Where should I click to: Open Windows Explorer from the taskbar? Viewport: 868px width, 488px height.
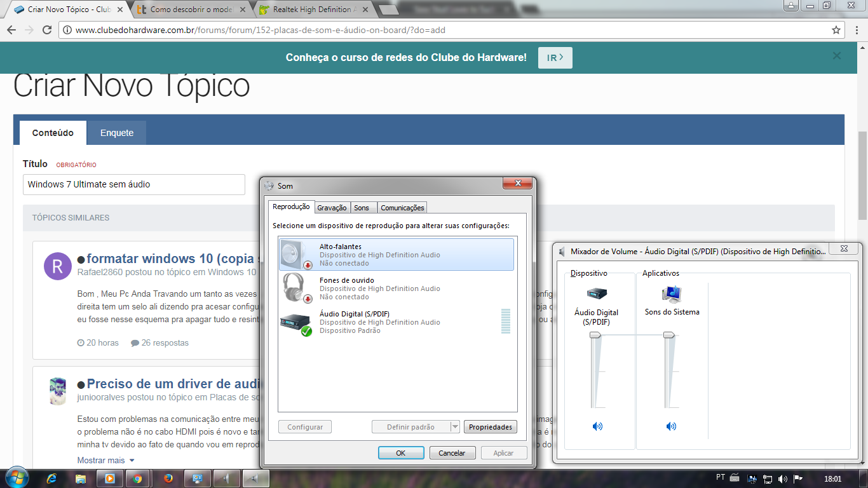click(81, 478)
